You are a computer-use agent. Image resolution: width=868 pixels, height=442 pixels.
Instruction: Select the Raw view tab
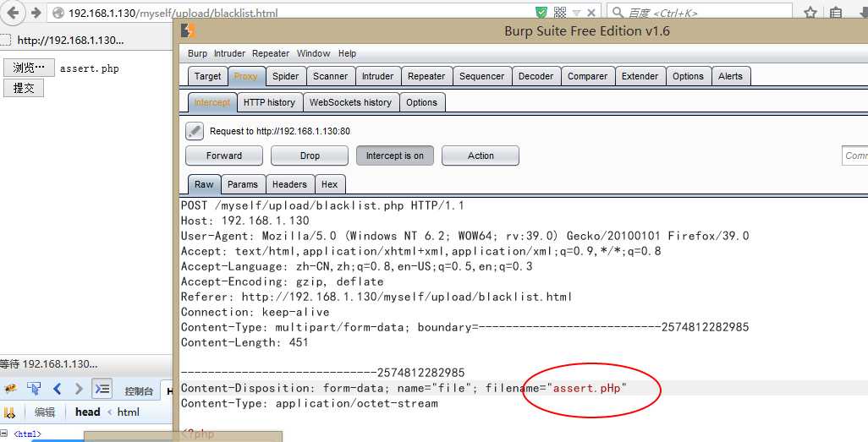tap(204, 185)
